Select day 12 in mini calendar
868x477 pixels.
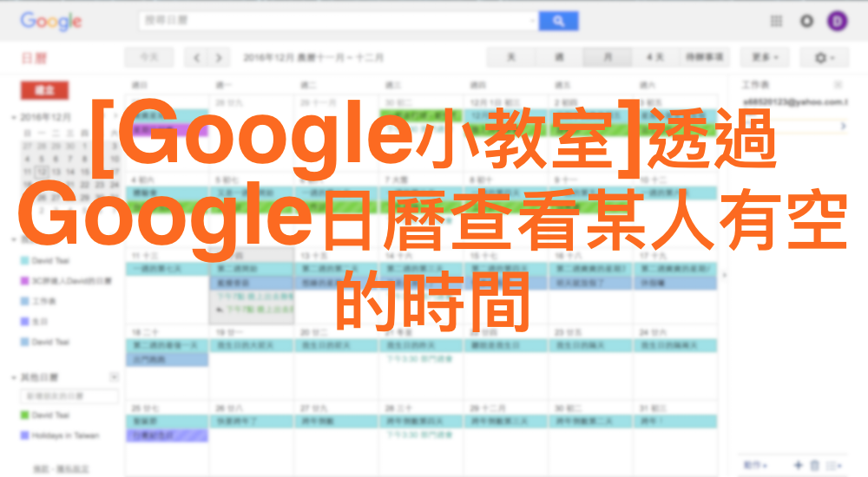pyautogui.click(x=42, y=172)
